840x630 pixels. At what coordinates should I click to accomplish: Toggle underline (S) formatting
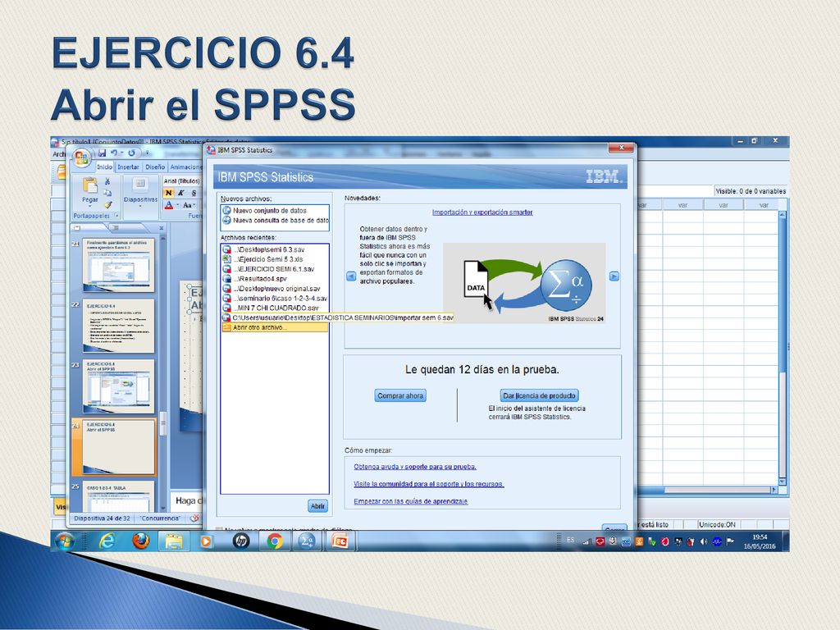[194, 193]
